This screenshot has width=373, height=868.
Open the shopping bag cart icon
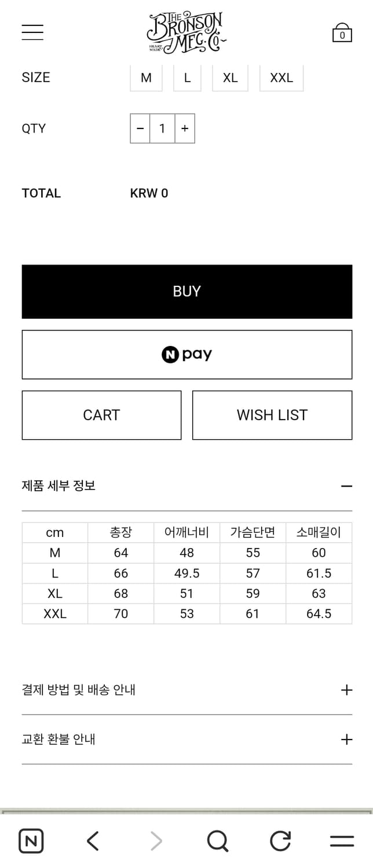(342, 32)
